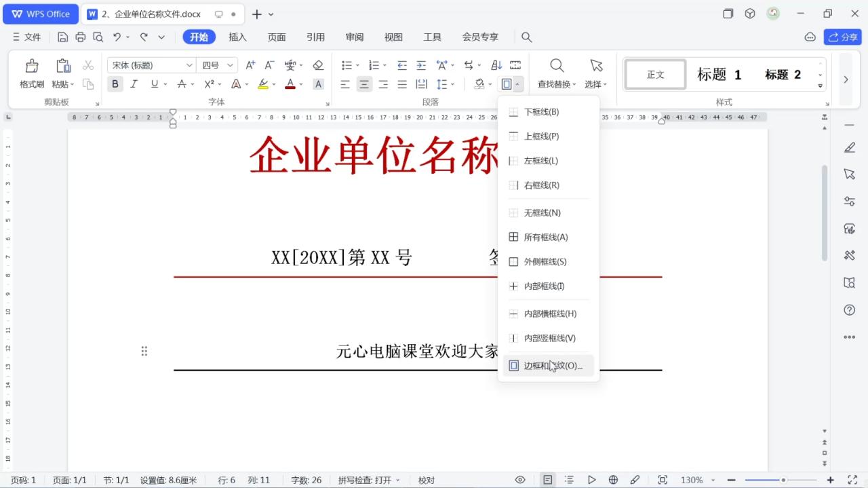Toggle center text alignment
Screen dimensions: 868x488
point(364,84)
